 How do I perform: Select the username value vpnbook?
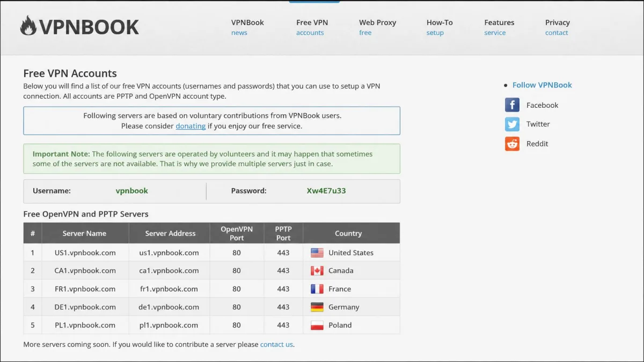pos(132,190)
